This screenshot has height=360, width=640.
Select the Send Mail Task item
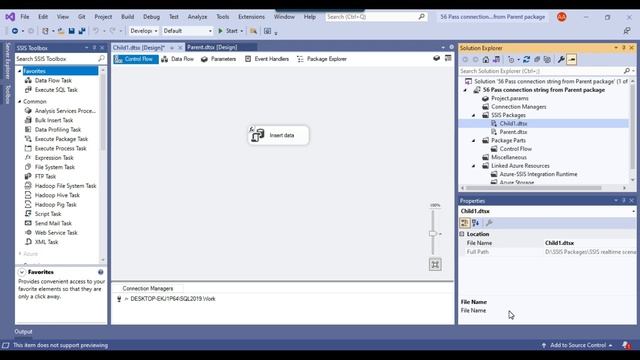point(53,223)
